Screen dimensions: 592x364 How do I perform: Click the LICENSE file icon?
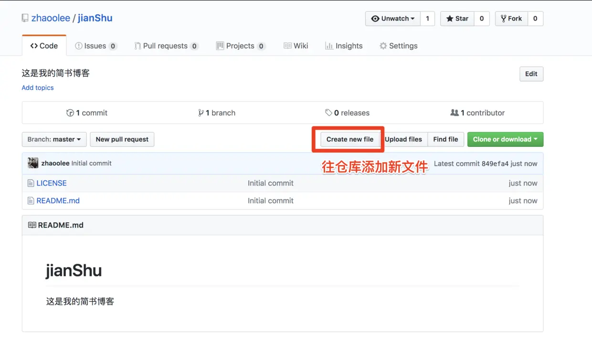pos(31,183)
